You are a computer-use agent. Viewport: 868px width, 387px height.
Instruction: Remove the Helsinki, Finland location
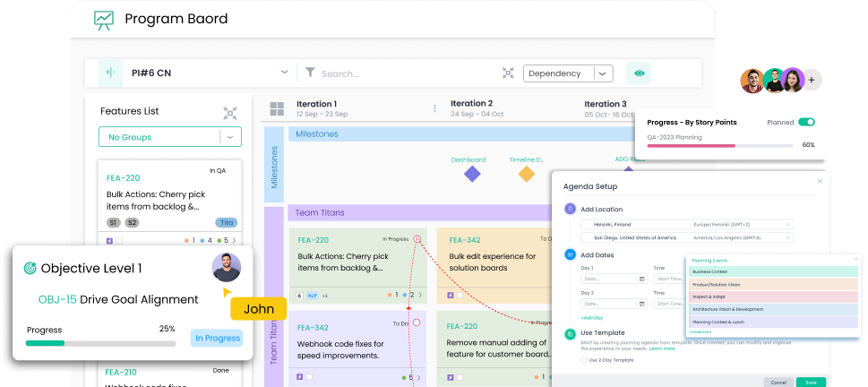click(787, 225)
